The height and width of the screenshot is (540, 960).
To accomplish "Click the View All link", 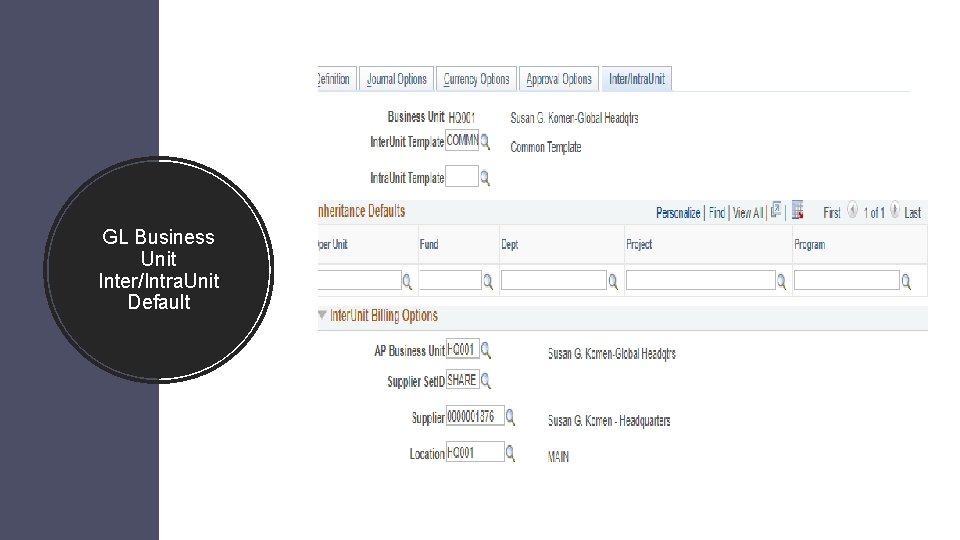I will tap(748, 213).
